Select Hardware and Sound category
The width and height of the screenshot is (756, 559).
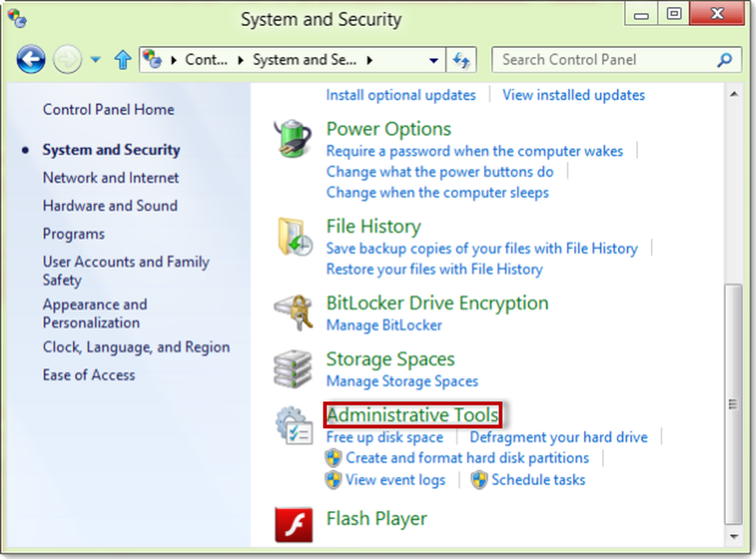click(x=110, y=205)
